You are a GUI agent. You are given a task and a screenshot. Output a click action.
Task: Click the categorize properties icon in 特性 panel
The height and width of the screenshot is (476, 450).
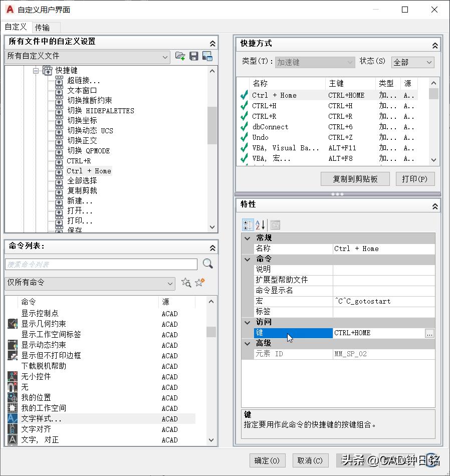click(248, 224)
